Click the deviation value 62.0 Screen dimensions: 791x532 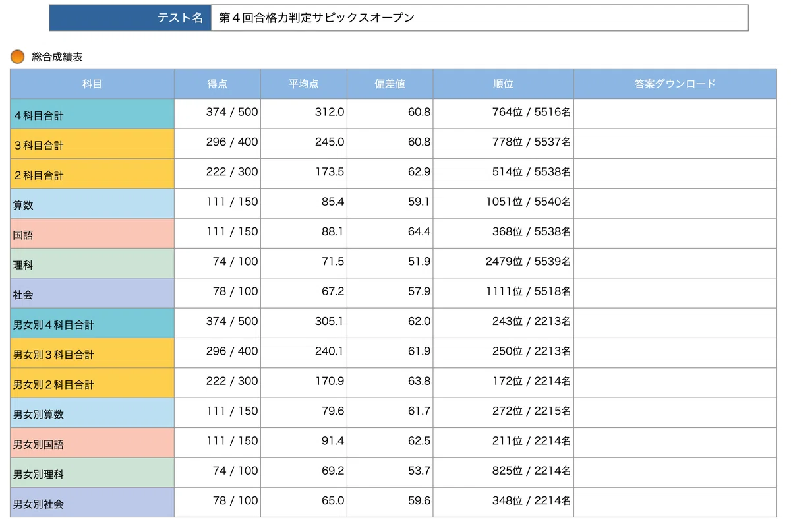click(x=419, y=321)
